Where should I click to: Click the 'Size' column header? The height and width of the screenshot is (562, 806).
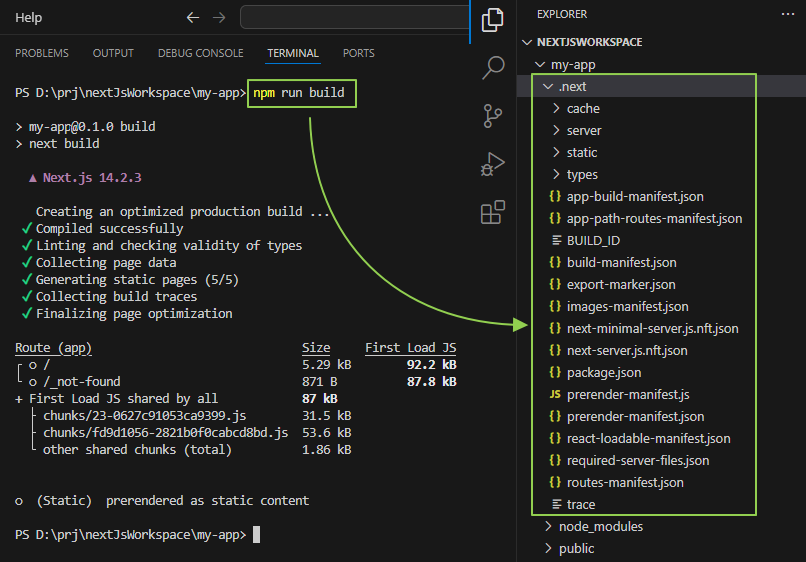tap(316, 348)
